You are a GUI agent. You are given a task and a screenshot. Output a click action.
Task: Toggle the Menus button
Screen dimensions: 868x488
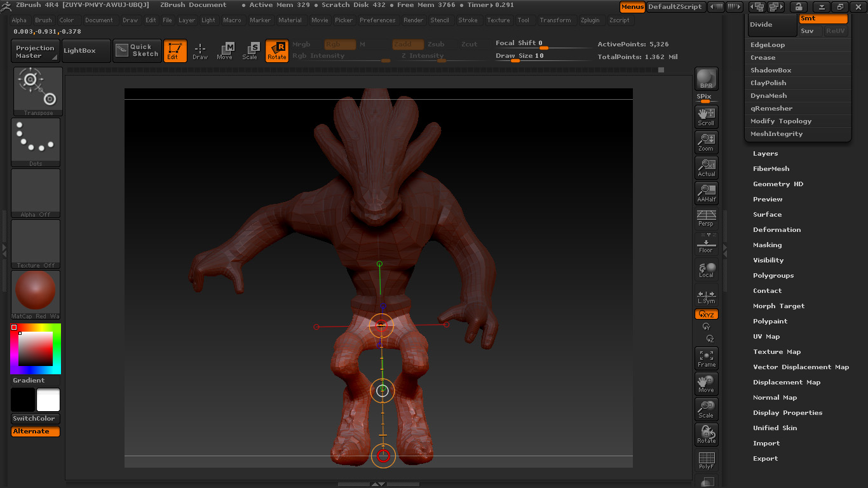632,7
